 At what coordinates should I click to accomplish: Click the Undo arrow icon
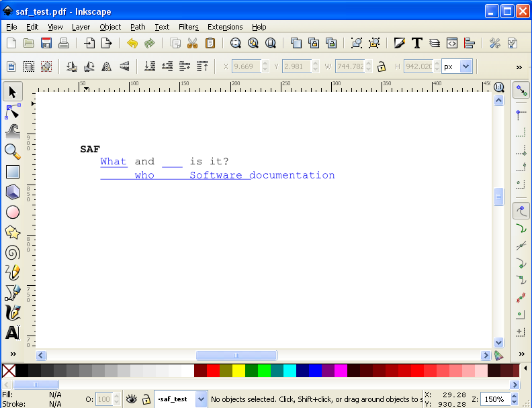pos(132,44)
